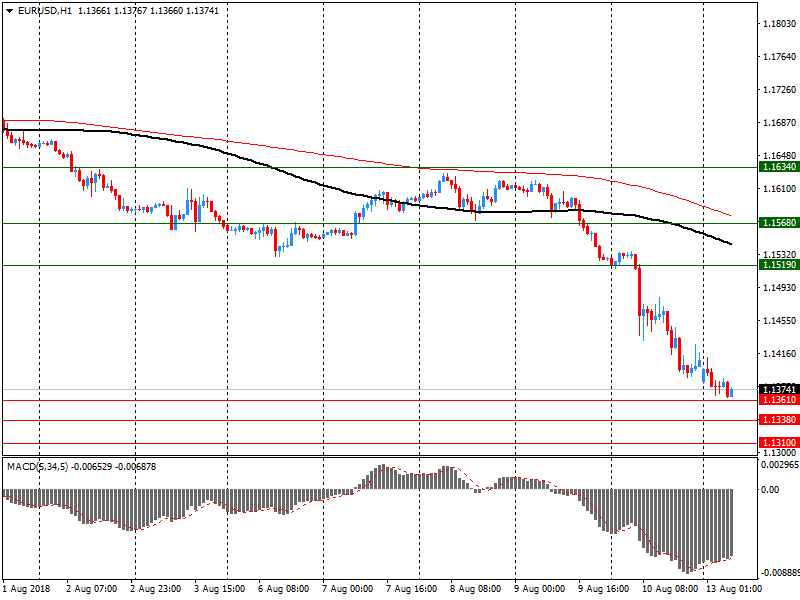Click the 2 Aug 07:00 time label
Image resolution: width=800 pixels, height=600 pixels.
pyautogui.click(x=92, y=589)
